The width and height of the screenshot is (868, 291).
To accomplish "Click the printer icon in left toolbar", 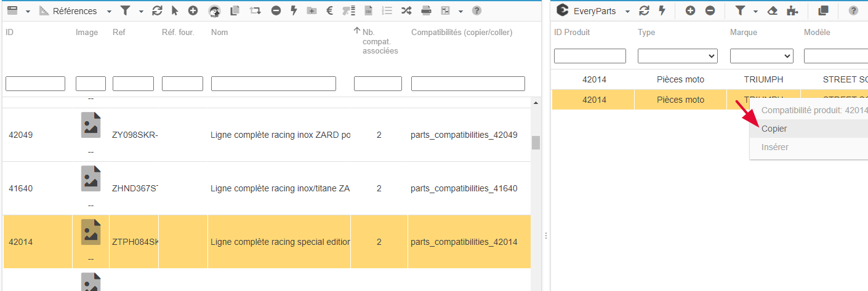I will pos(426,11).
